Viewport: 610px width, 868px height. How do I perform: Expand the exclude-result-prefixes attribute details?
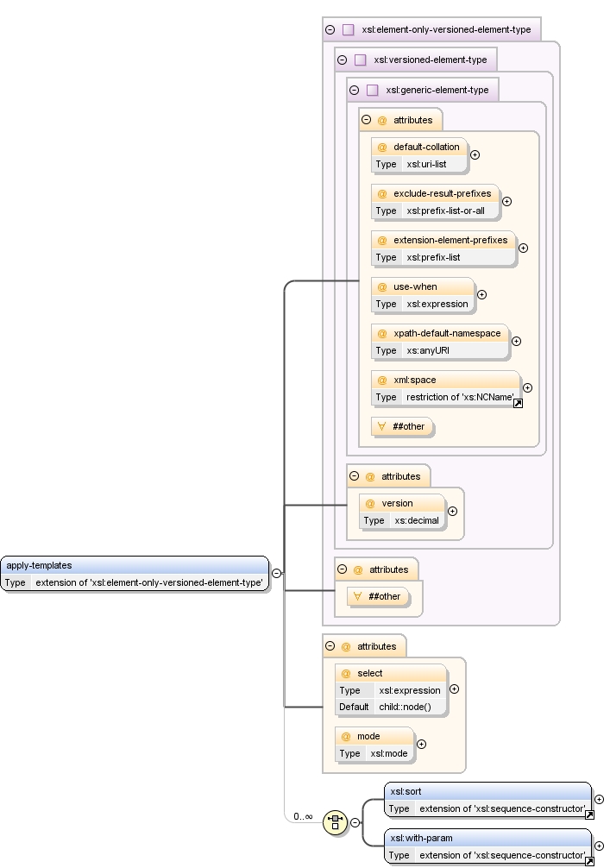coord(506,202)
